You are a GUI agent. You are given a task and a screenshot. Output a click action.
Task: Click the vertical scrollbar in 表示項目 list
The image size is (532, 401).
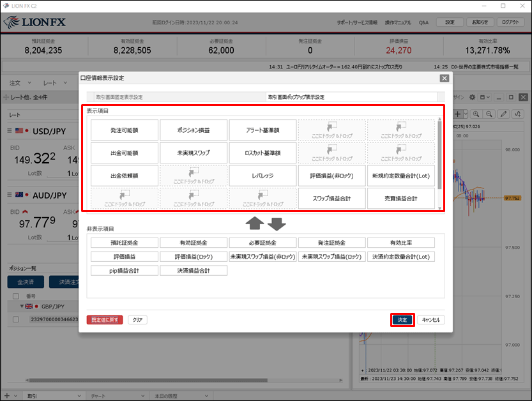[x=439, y=155]
